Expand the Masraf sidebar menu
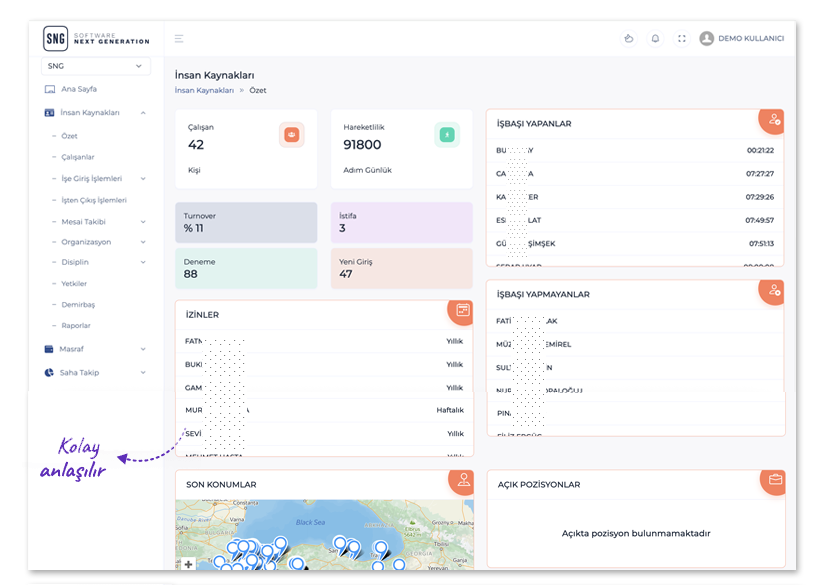 pyautogui.click(x=143, y=349)
